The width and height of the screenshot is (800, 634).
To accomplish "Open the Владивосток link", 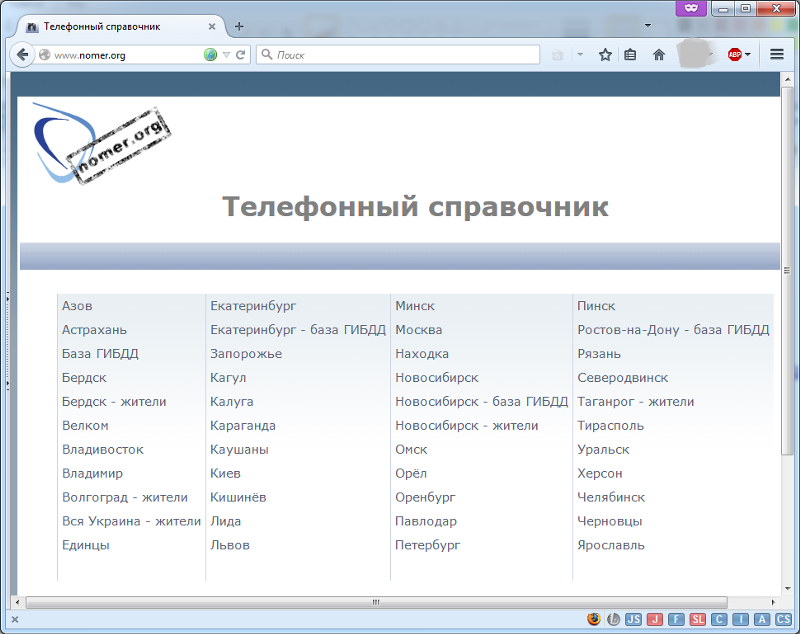I will [103, 450].
